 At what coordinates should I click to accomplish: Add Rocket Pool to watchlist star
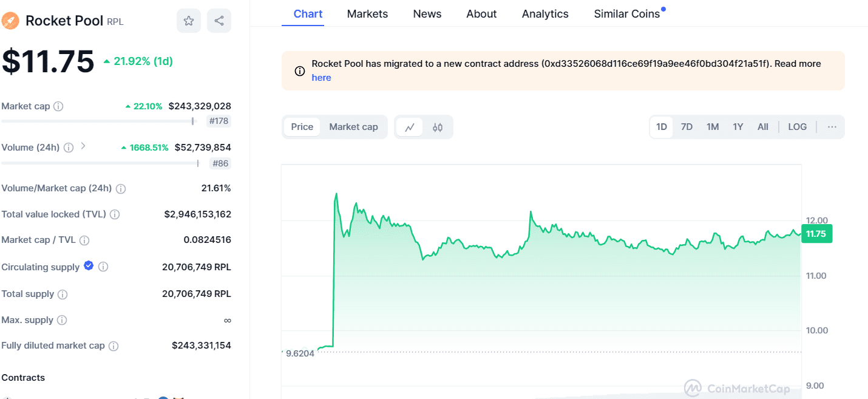(x=188, y=21)
